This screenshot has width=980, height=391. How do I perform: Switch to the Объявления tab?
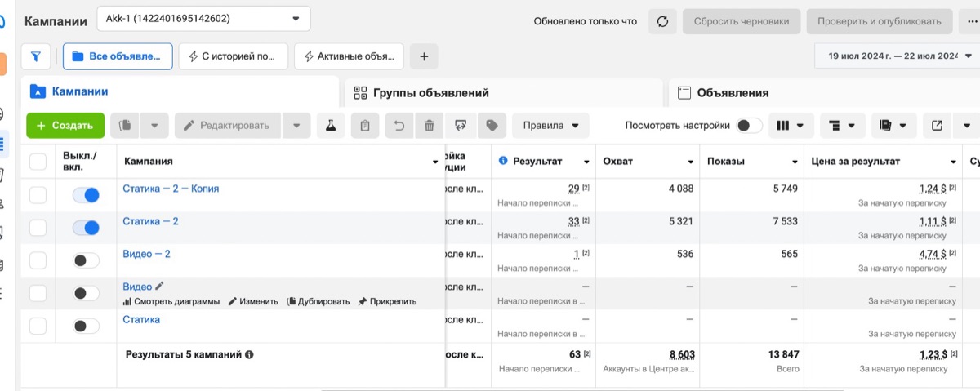824,92
